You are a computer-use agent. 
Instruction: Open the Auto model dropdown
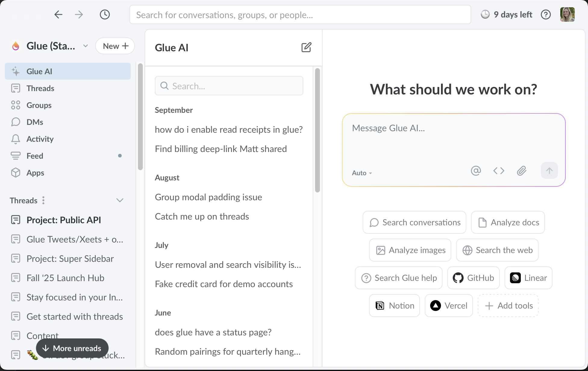[362, 173]
